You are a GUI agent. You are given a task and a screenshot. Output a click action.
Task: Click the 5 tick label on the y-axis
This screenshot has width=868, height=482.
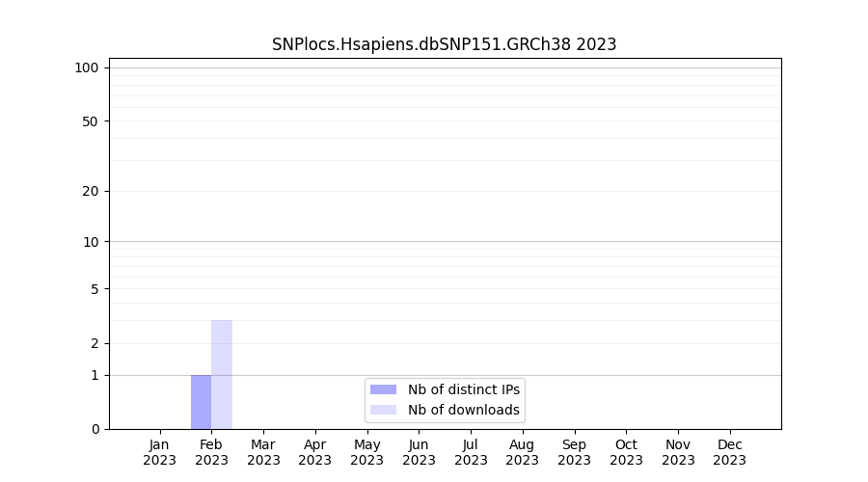95,289
